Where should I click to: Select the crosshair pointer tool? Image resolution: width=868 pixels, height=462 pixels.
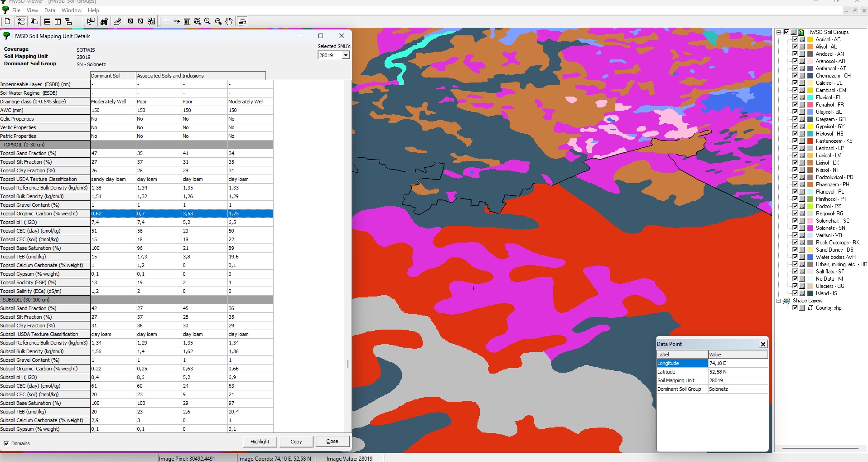(x=166, y=21)
